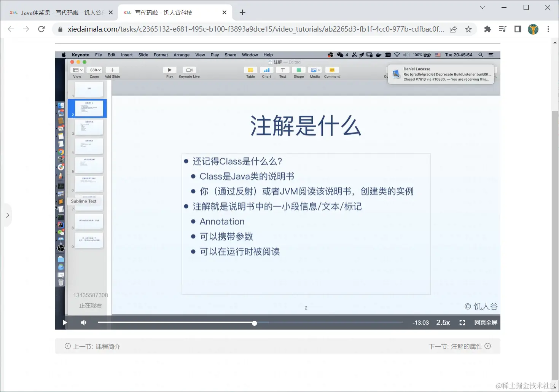Click the 网页全屏 button
Screen dimensions: 559x392
[486, 323]
